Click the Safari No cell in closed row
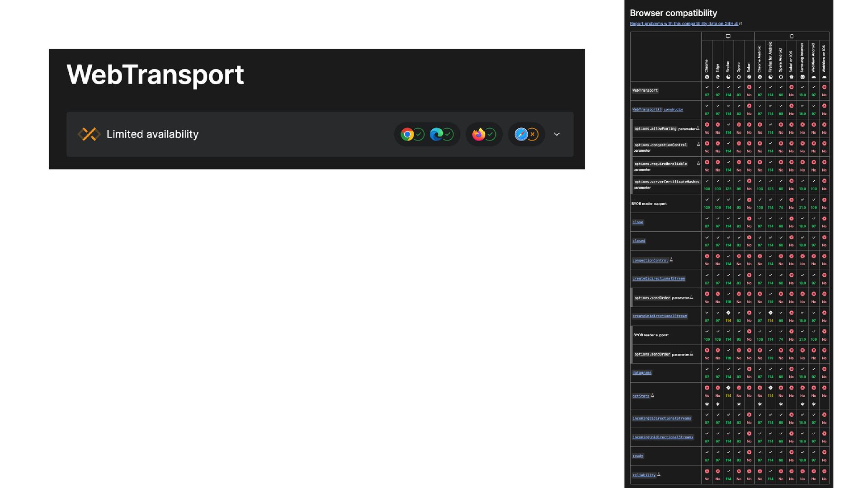Viewport: 868px width, 488px height. coord(749,241)
